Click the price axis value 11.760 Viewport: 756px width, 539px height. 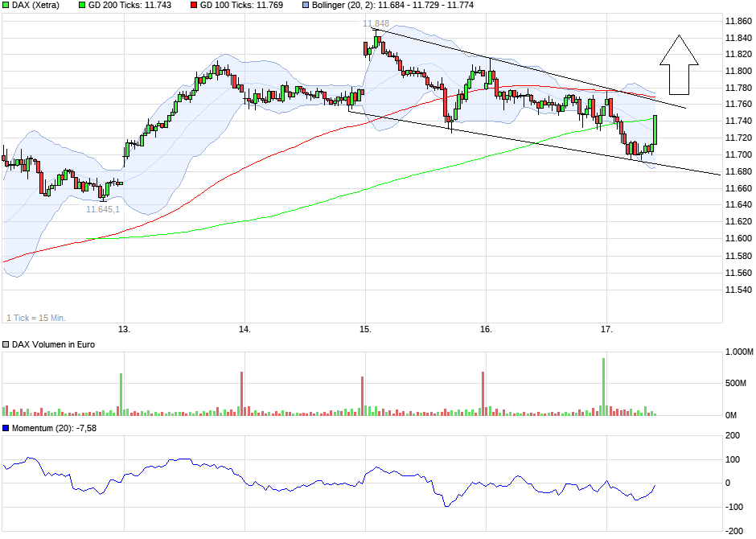click(x=738, y=105)
